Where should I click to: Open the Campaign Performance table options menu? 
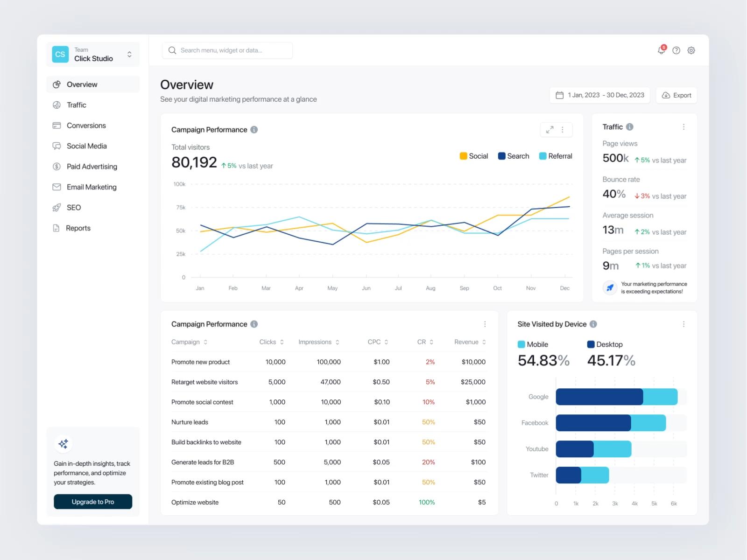(485, 324)
